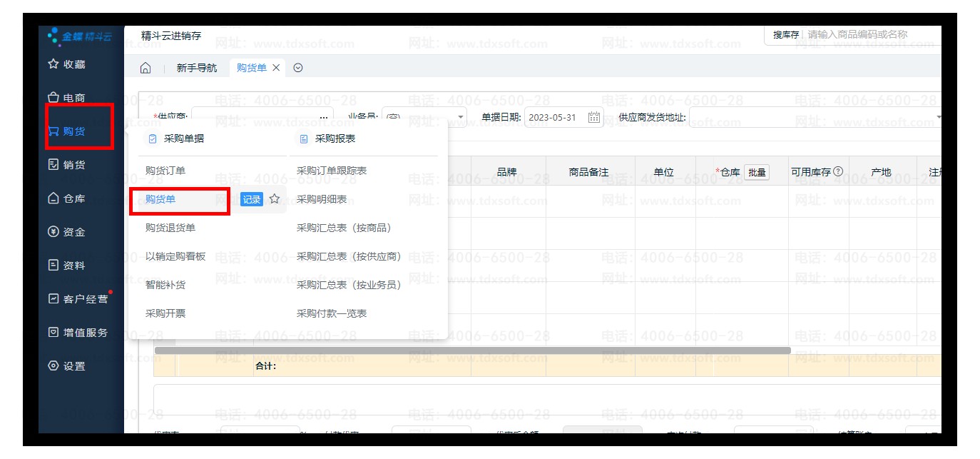Switch to the 新手导航 tab
The height and width of the screenshot is (459, 980).
click(197, 68)
